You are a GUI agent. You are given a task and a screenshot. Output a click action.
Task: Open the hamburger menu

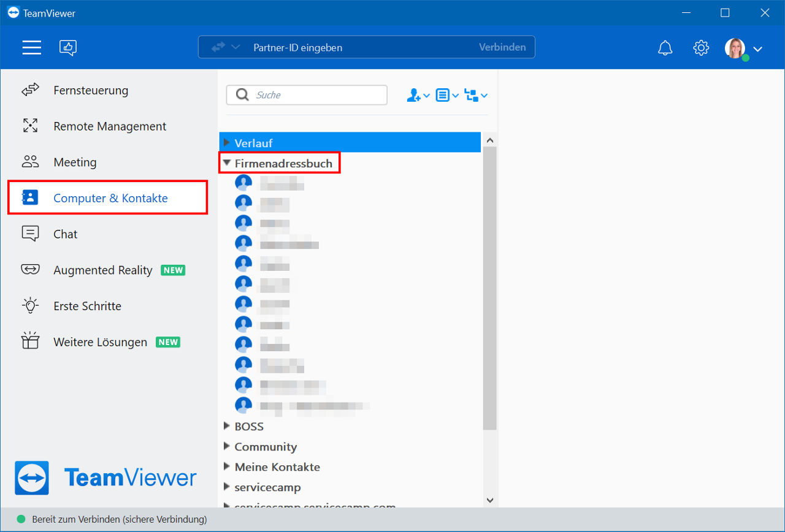(32, 47)
